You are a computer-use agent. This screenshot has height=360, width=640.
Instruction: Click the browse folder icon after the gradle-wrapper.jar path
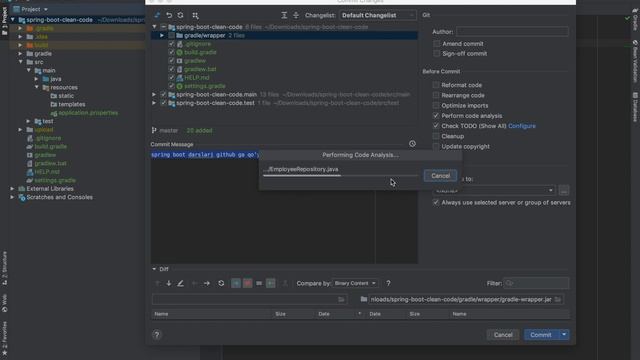click(x=558, y=300)
